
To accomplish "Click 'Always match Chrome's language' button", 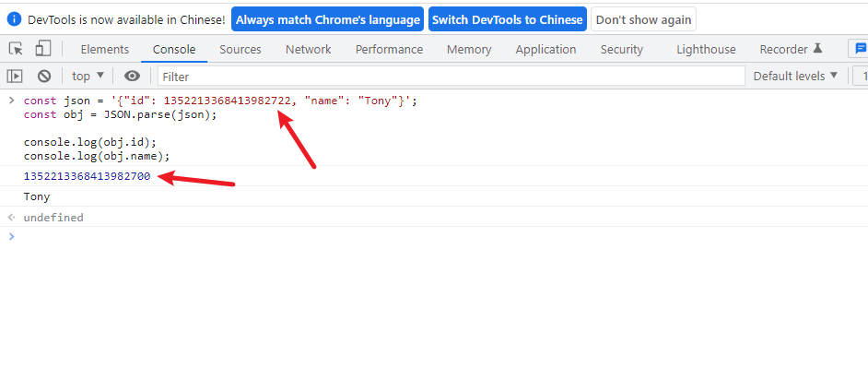I will (327, 19).
